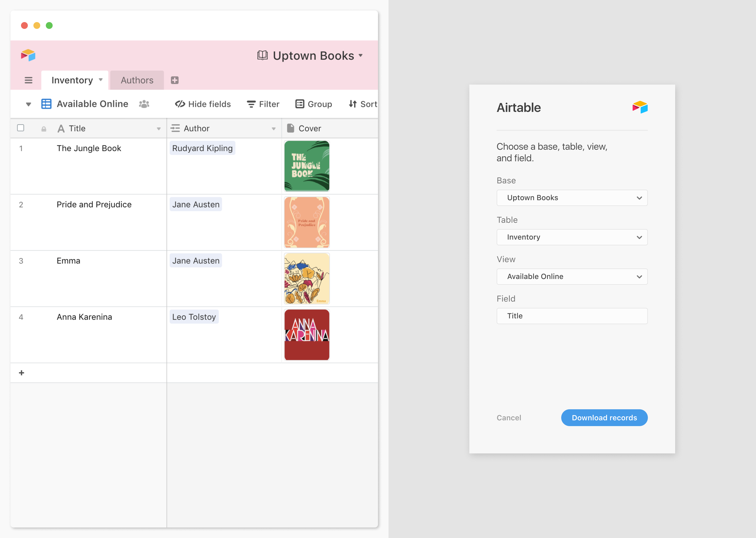Click the green maximize window button
Viewport: 756px width, 538px height.
point(49,25)
